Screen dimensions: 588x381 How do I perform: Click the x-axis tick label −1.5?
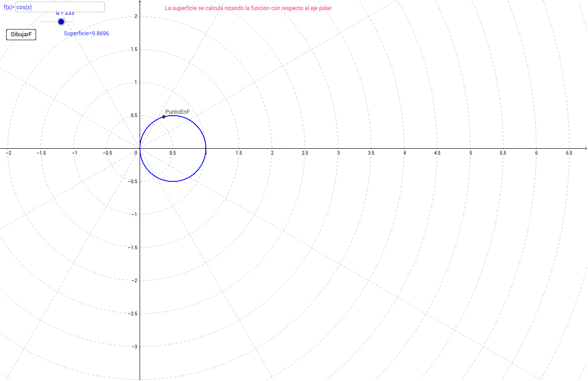pyautogui.click(x=41, y=153)
